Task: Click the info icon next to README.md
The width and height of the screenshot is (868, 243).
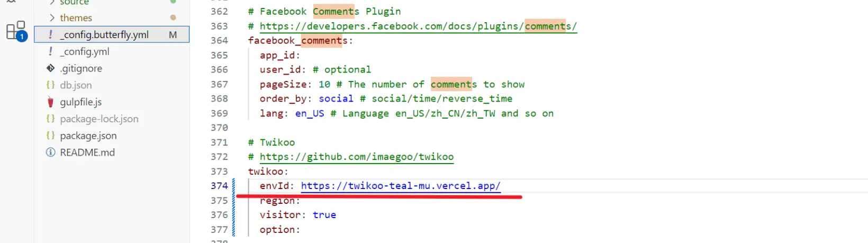Action: [50, 152]
